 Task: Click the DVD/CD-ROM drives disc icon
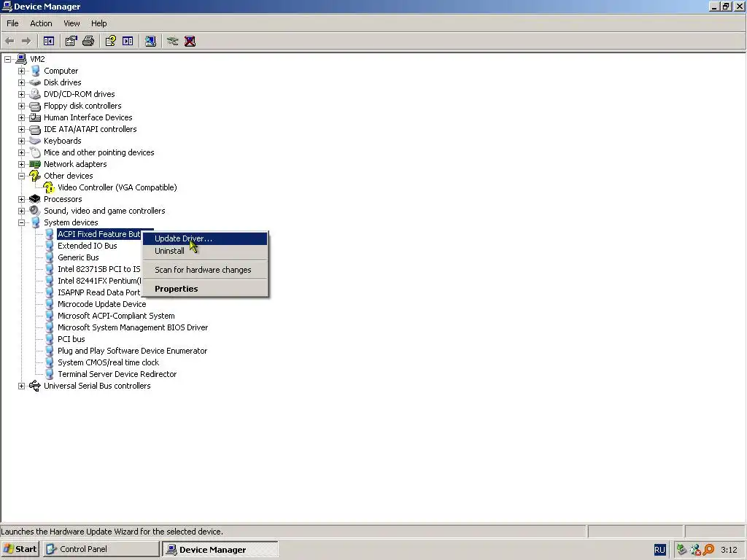tap(35, 94)
